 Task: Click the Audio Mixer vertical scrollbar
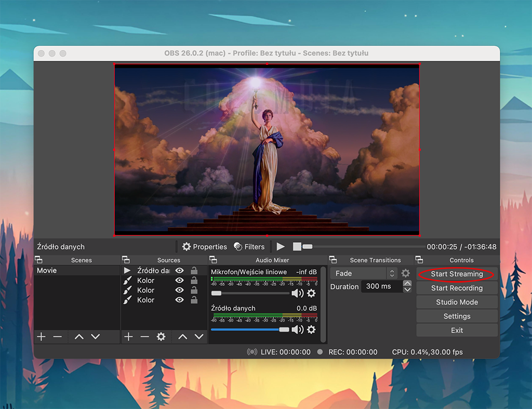click(323, 305)
